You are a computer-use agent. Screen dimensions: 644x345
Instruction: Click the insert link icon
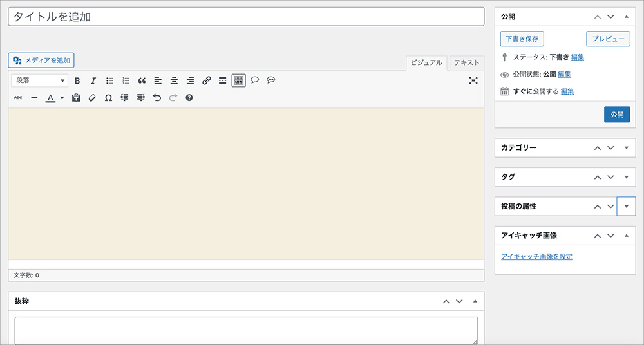coord(206,81)
